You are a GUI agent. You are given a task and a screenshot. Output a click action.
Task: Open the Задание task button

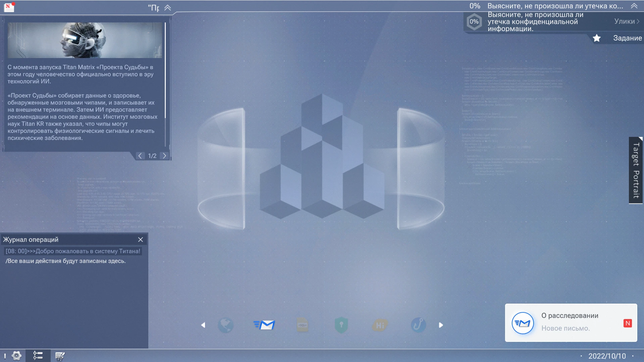627,38
